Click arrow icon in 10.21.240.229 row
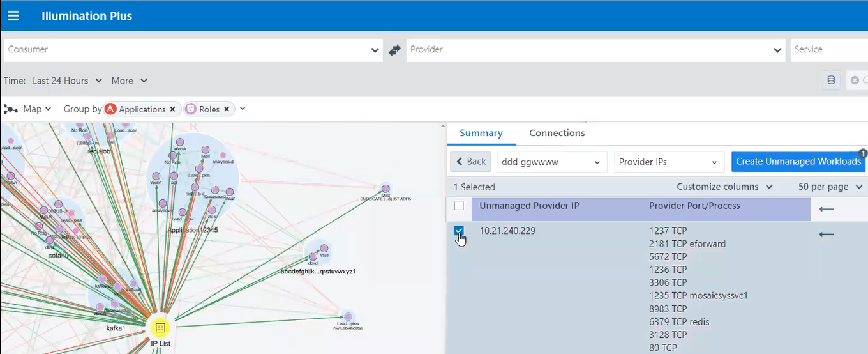 tap(826, 235)
